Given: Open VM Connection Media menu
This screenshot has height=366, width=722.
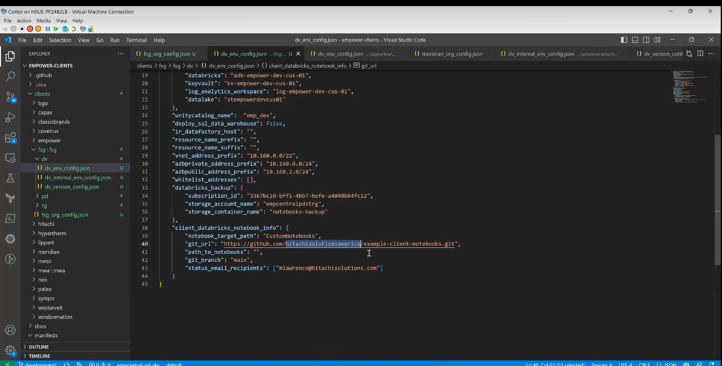Looking at the screenshot, I should pos(43,21).
